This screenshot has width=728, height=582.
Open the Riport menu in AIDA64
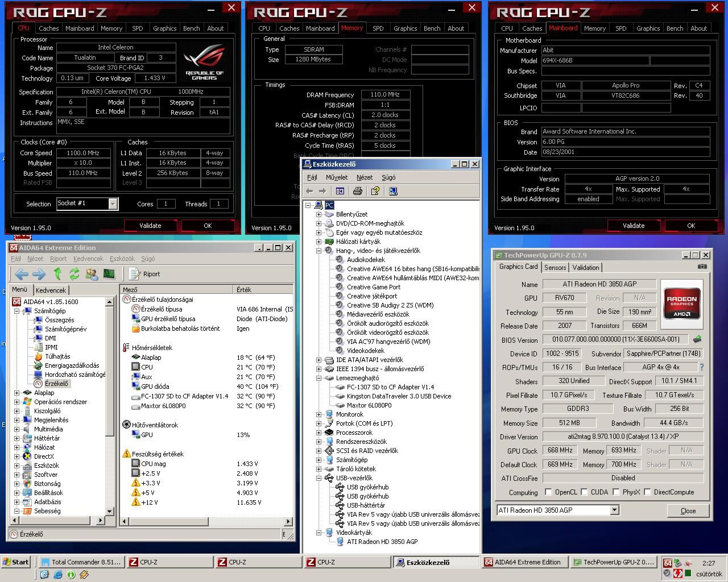point(58,259)
